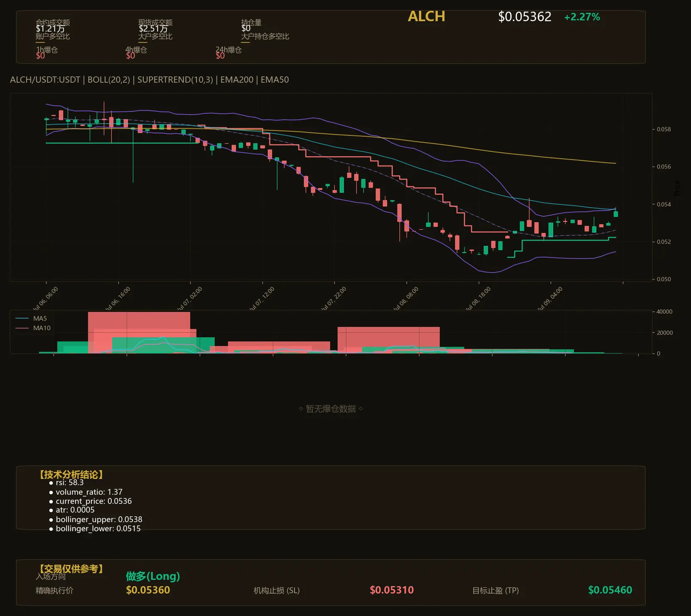Click the 账户多空比 label

[53, 36]
